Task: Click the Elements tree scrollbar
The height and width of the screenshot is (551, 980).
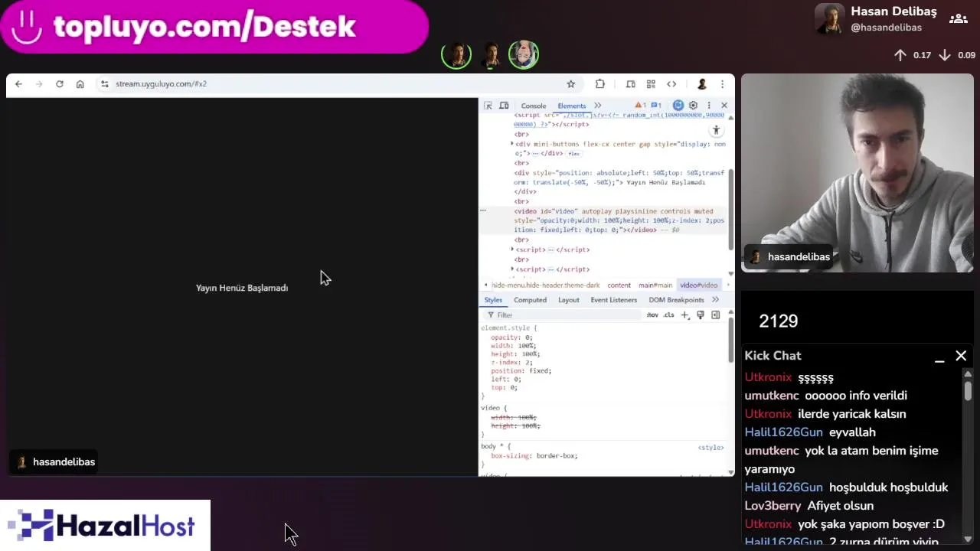Action: pos(730,208)
